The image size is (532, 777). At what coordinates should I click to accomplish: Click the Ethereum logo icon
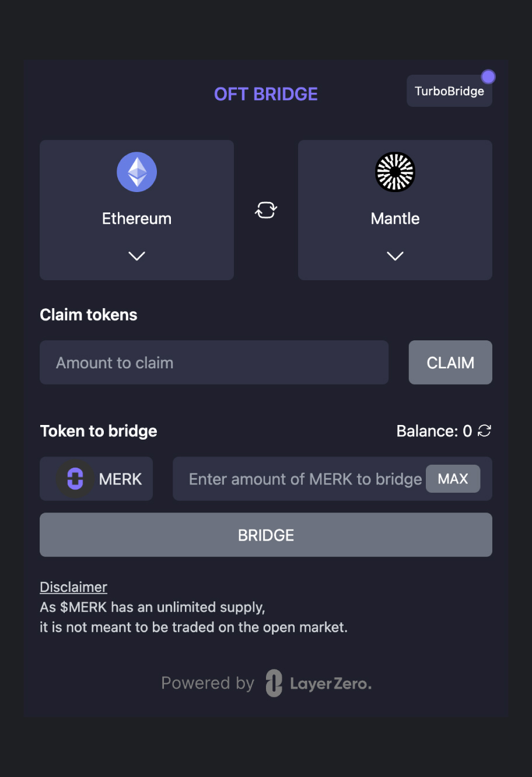click(136, 172)
